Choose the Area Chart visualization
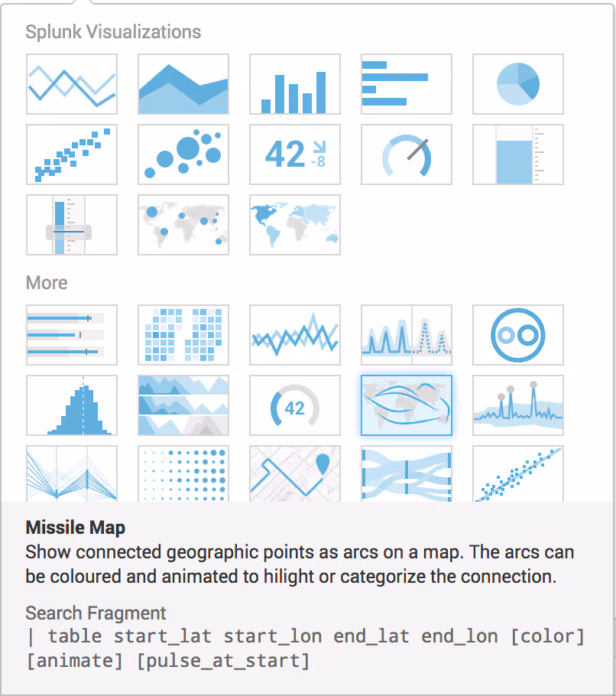 point(183,84)
